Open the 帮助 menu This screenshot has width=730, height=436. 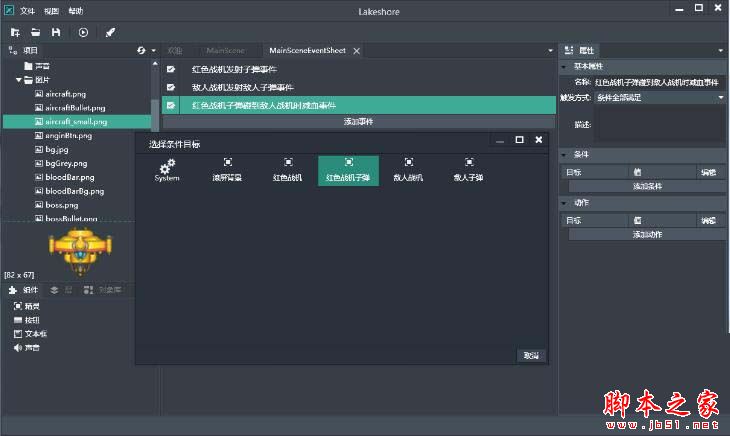75,11
